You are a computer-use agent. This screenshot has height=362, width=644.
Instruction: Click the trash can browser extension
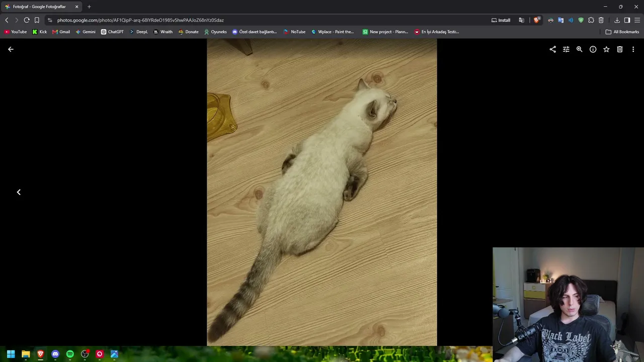[601, 20]
